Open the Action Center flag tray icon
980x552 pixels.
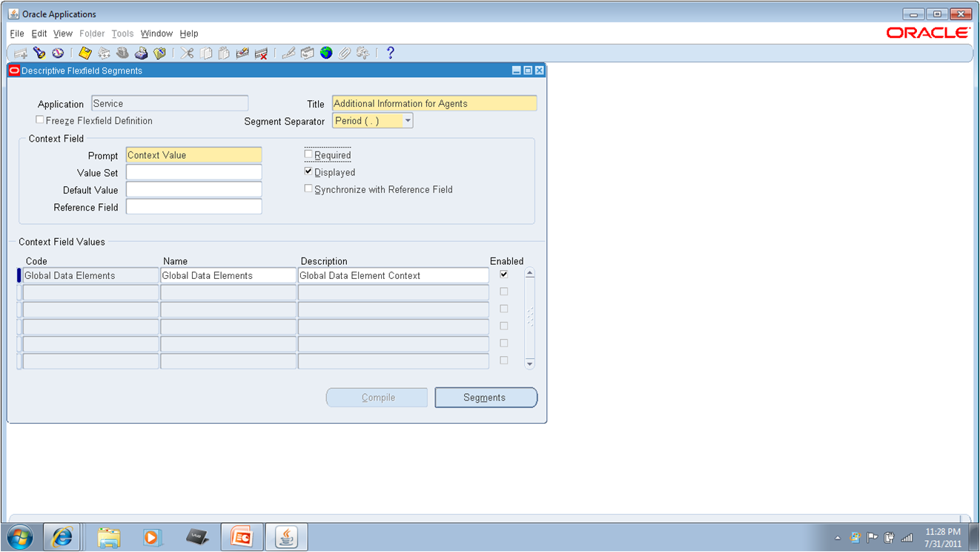click(x=873, y=538)
